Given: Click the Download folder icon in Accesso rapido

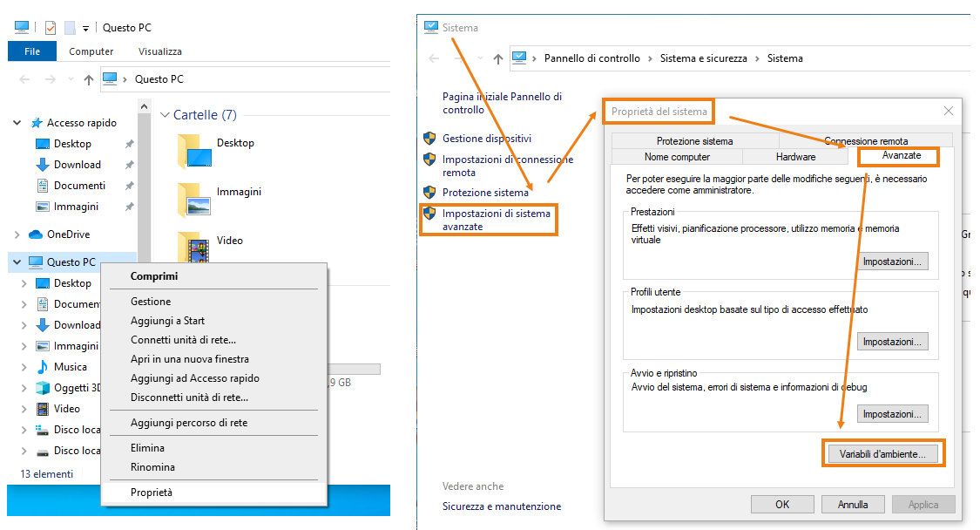Looking at the screenshot, I should click(42, 165).
